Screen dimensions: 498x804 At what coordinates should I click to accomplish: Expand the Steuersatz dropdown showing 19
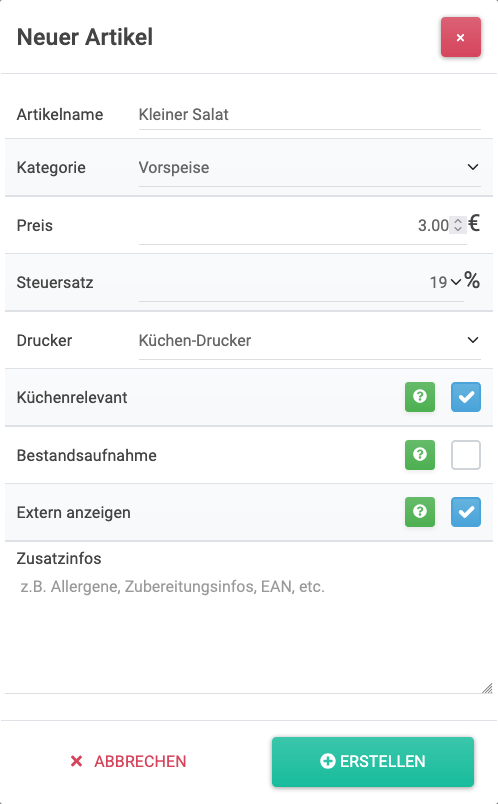tap(301, 283)
